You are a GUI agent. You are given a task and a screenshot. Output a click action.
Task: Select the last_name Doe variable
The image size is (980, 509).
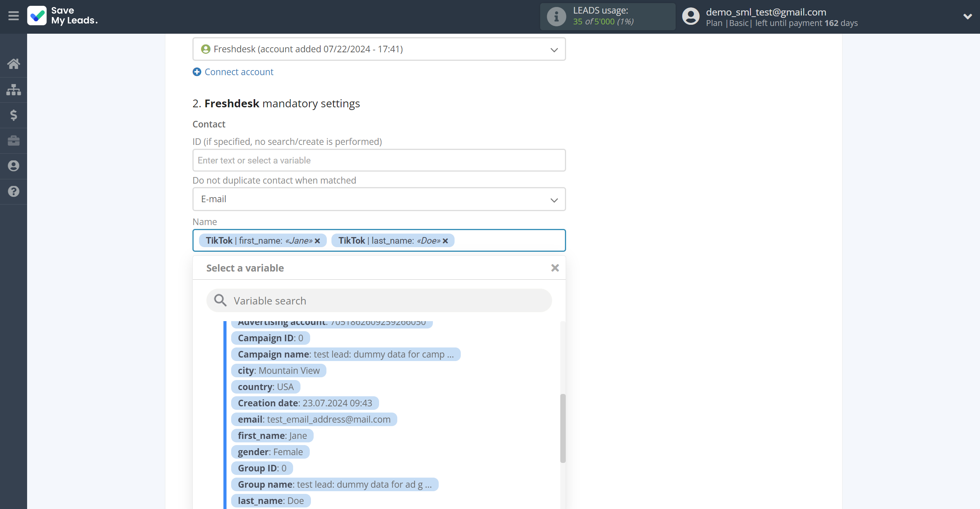pyautogui.click(x=271, y=501)
